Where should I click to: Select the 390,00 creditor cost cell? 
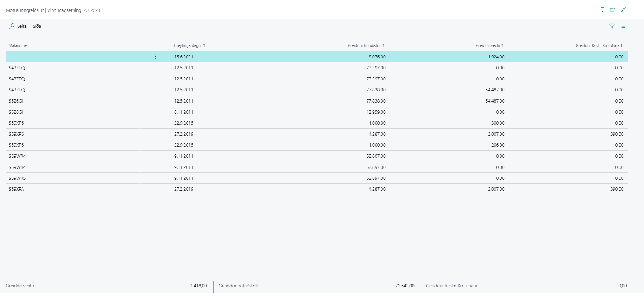[617, 134]
